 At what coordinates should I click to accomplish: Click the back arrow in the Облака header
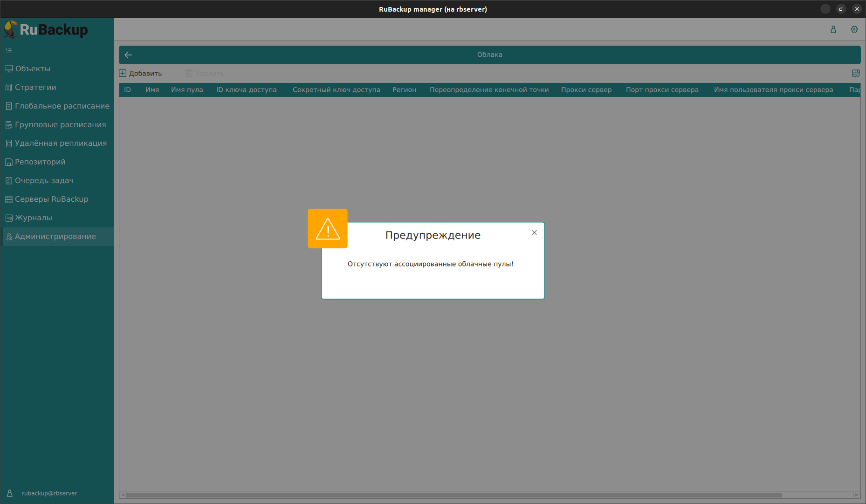point(128,55)
